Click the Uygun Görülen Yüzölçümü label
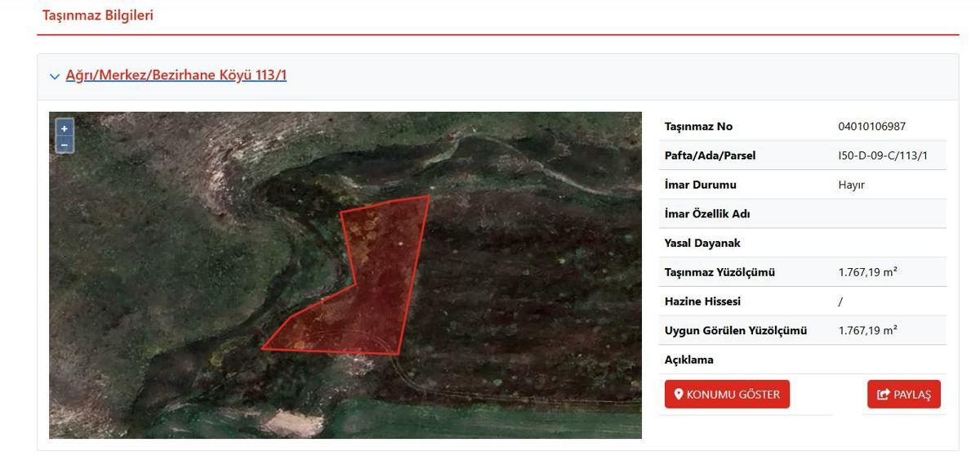 pyautogui.click(x=736, y=330)
